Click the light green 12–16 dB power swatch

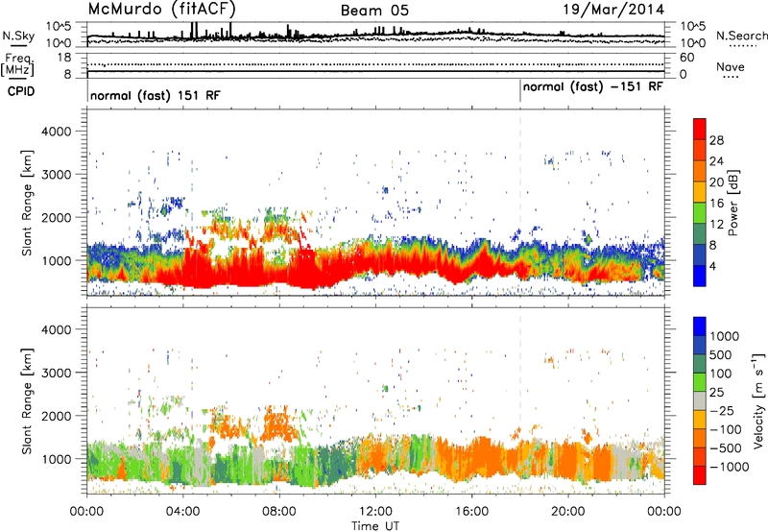pyautogui.click(x=700, y=213)
